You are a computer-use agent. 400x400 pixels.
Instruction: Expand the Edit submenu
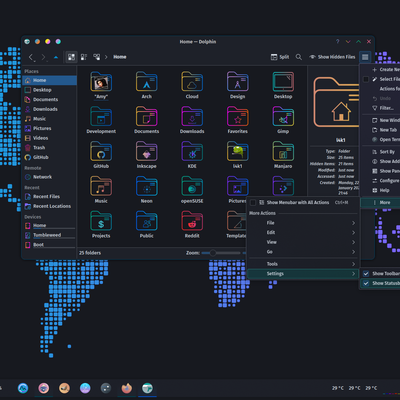point(303,232)
